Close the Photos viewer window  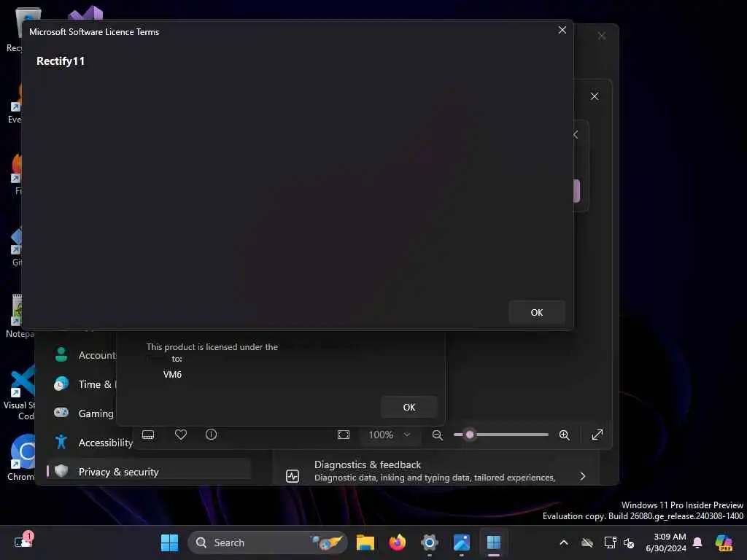595,96
